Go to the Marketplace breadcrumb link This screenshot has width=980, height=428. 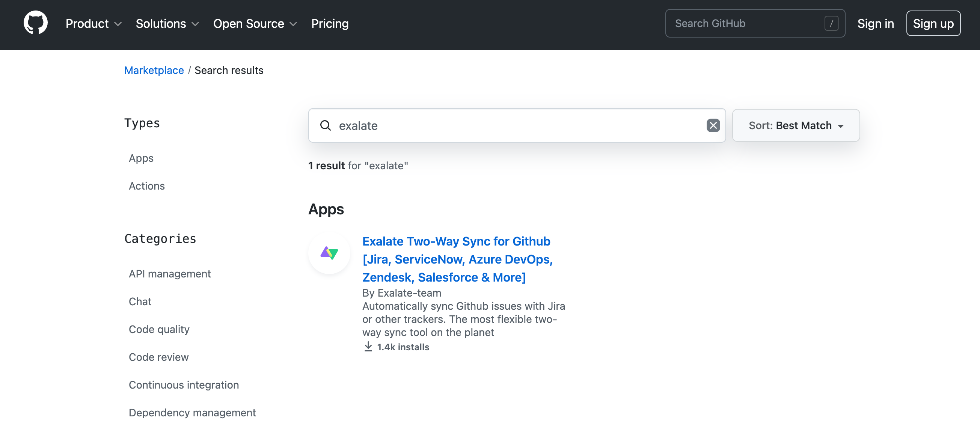click(x=154, y=70)
